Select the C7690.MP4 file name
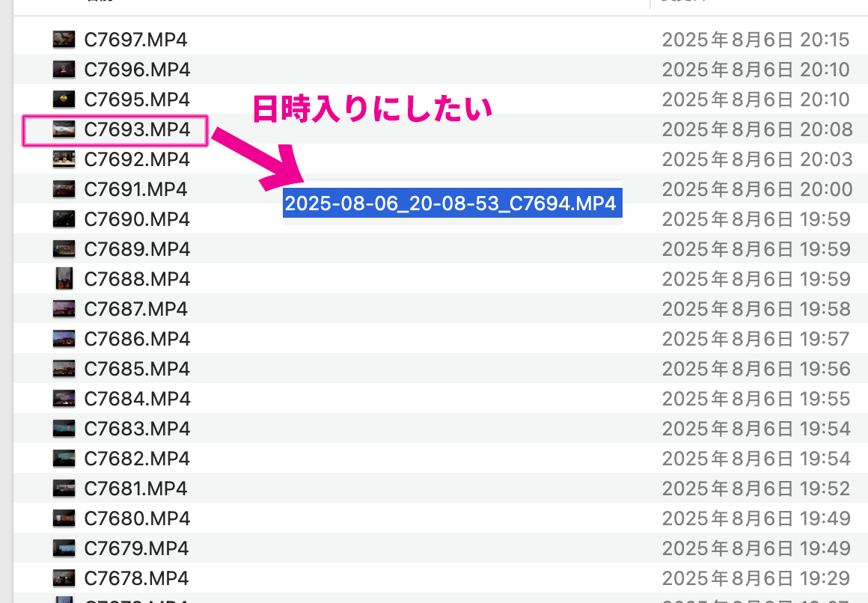This screenshot has width=868, height=603. click(x=137, y=219)
